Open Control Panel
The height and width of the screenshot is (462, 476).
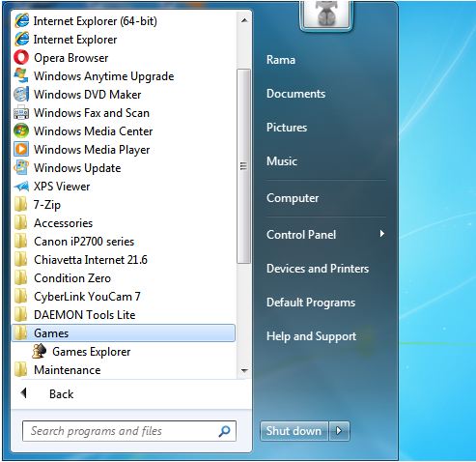tap(301, 235)
